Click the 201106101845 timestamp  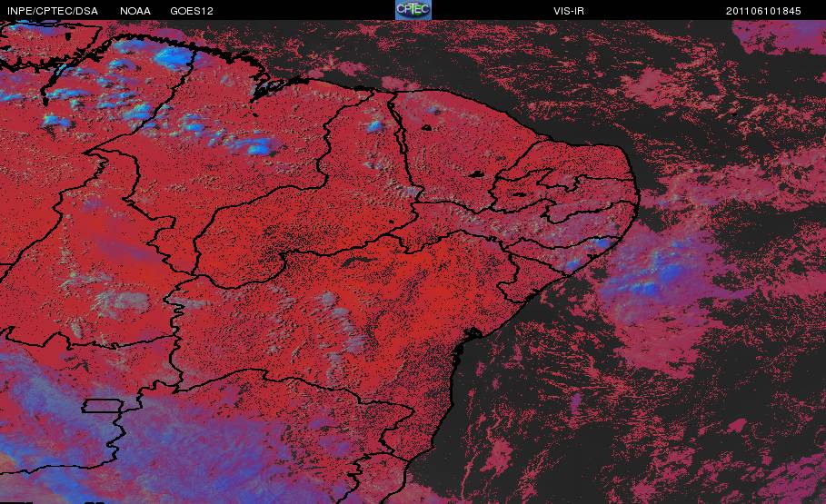pyautogui.click(x=763, y=11)
